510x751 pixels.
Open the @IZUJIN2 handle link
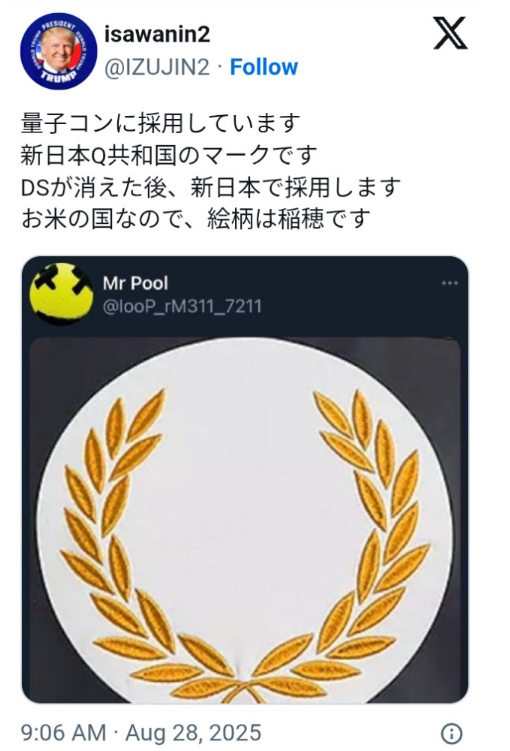click(x=157, y=68)
